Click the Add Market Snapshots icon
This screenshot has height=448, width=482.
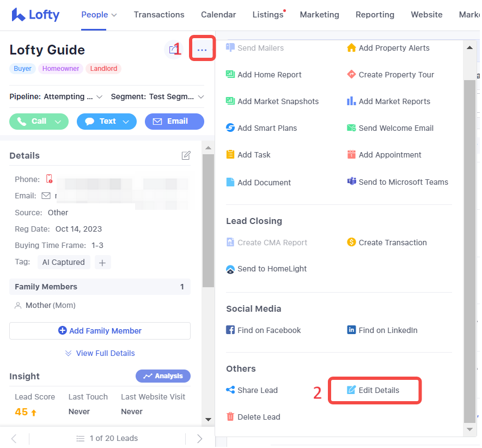click(x=230, y=101)
